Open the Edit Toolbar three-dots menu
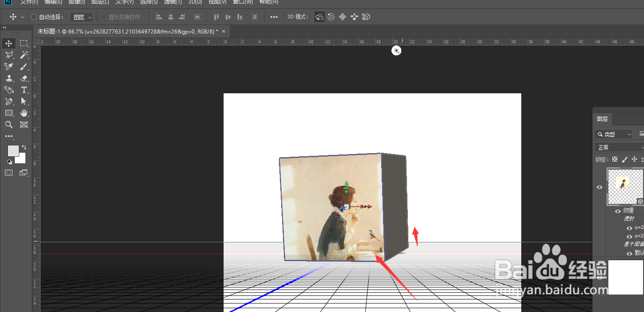644x312 pixels. point(9,136)
